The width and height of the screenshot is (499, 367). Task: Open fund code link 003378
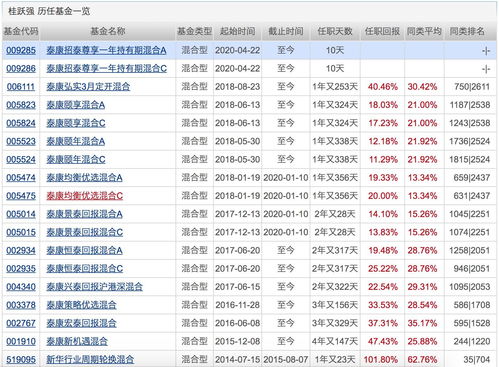[x=21, y=305]
